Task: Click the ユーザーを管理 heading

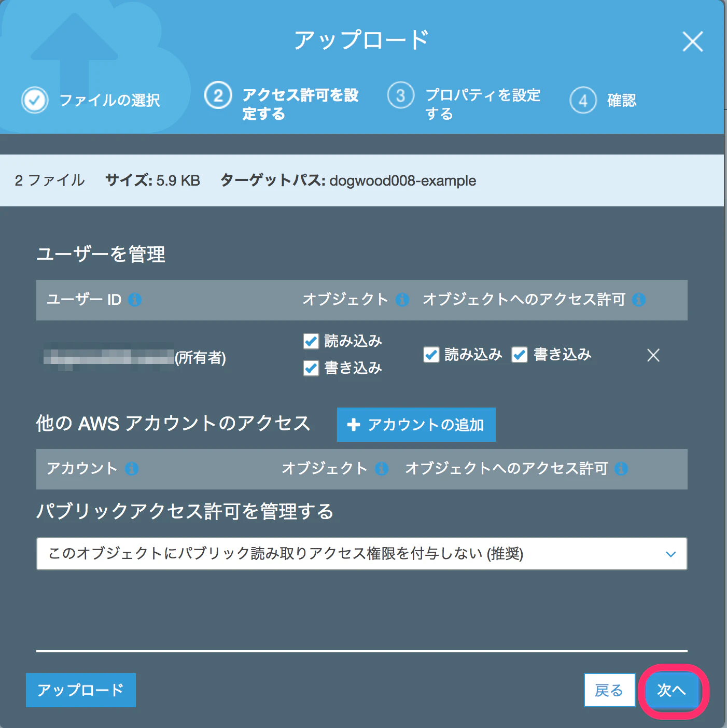Action: [x=101, y=254]
